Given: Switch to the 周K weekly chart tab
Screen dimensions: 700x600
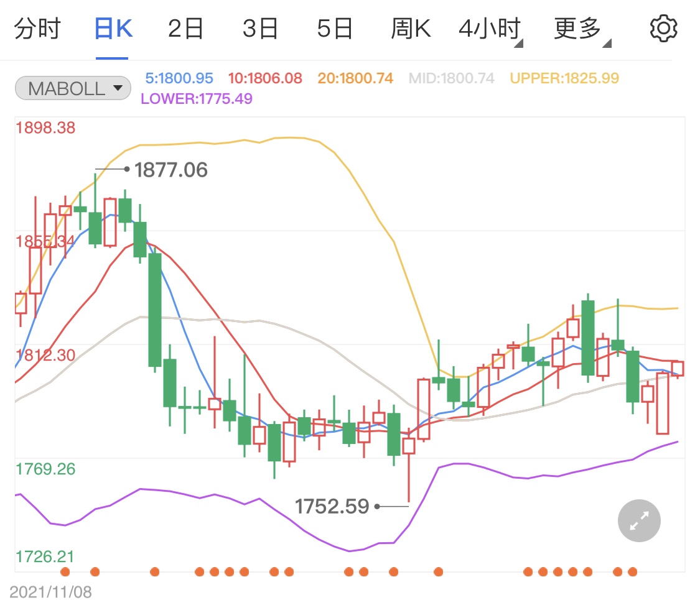Looking at the screenshot, I should (x=410, y=27).
